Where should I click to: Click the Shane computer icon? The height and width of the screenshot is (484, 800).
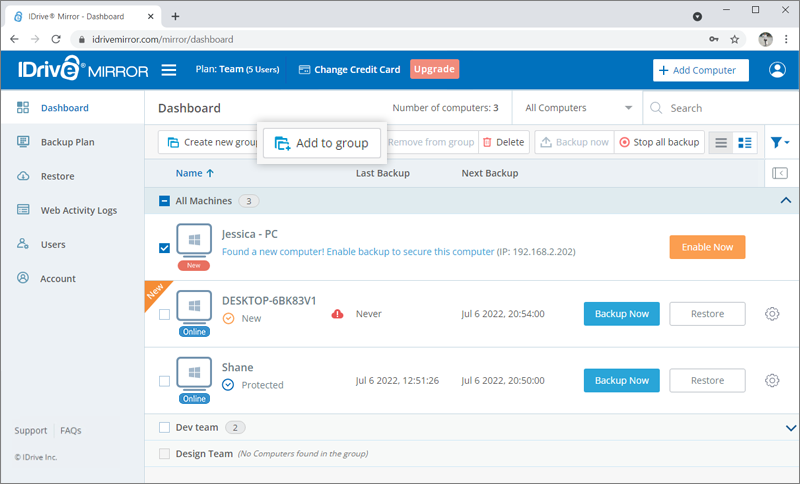pyautogui.click(x=194, y=374)
